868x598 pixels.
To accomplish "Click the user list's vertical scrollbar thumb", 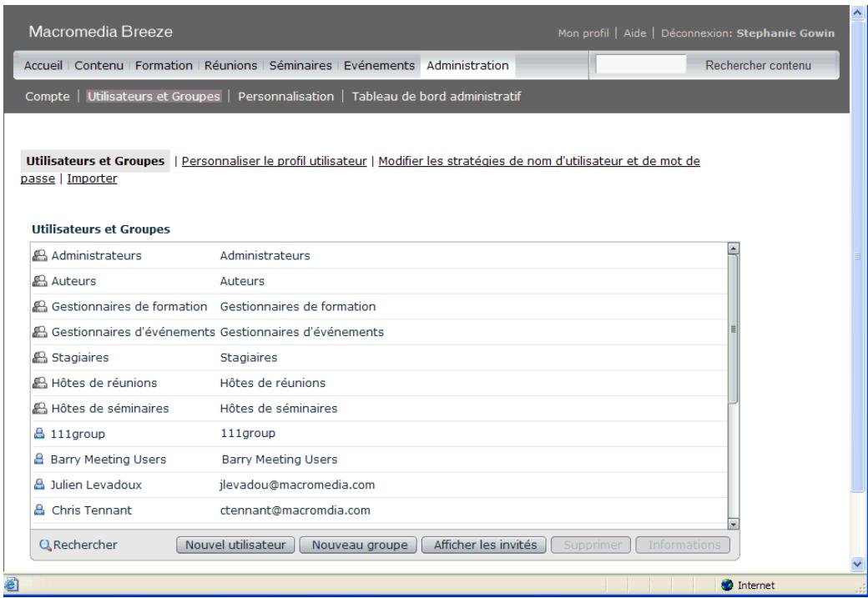I will [733, 329].
